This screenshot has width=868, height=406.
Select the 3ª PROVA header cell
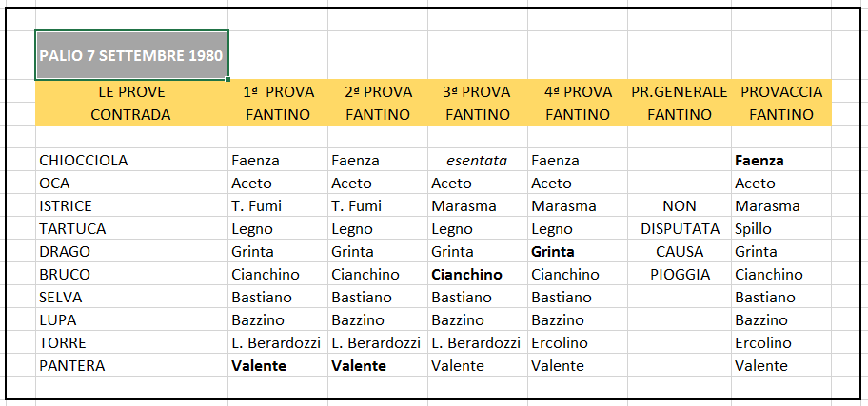coord(478,92)
